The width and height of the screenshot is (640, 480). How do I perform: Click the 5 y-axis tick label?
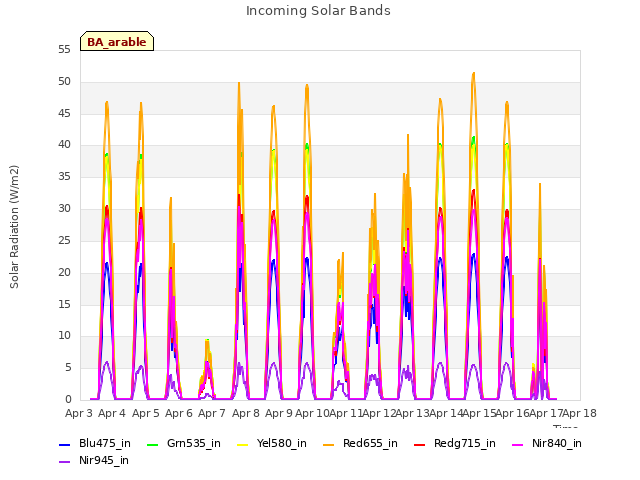(68, 367)
